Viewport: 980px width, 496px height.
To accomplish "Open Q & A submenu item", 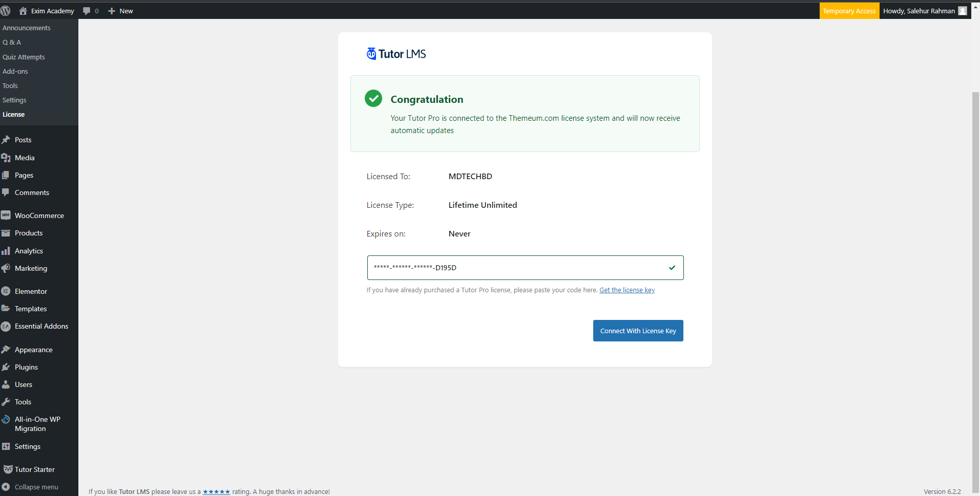I will 12,42.
